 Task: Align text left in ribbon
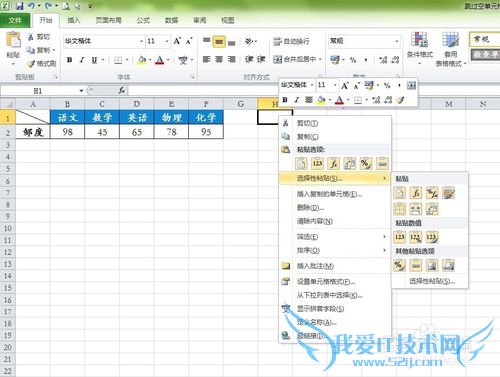[207, 59]
